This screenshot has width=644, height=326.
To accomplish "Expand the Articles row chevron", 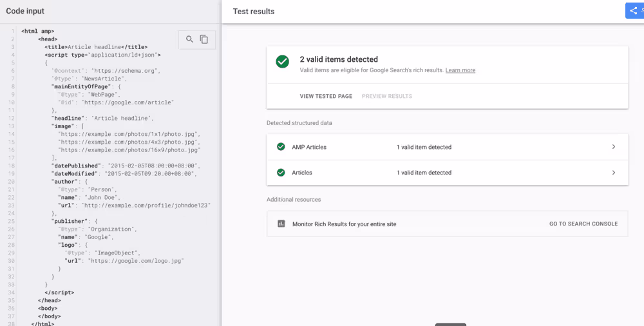I will tap(614, 173).
